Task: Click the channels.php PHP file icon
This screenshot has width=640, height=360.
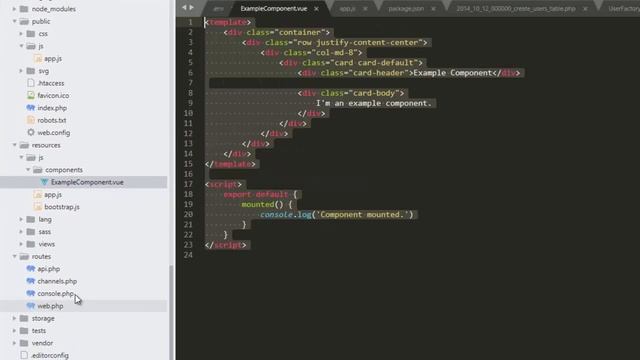Action: 31,281
